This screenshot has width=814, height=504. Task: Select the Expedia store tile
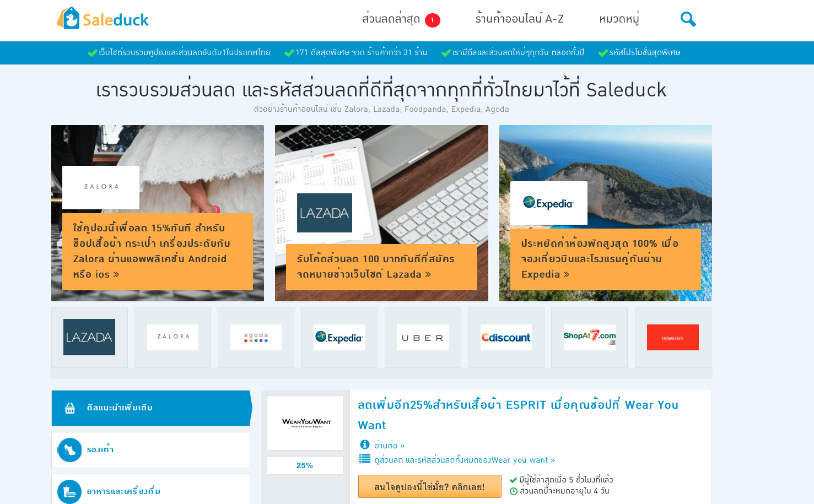339,337
